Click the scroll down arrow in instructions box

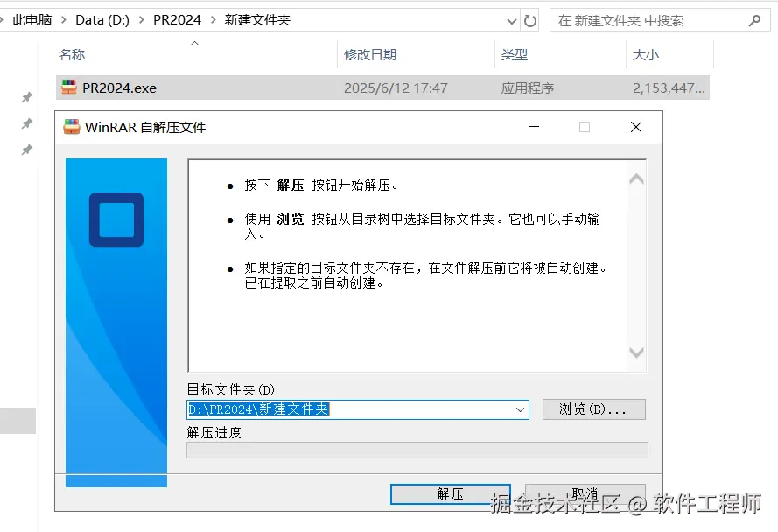click(x=636, y=353)
